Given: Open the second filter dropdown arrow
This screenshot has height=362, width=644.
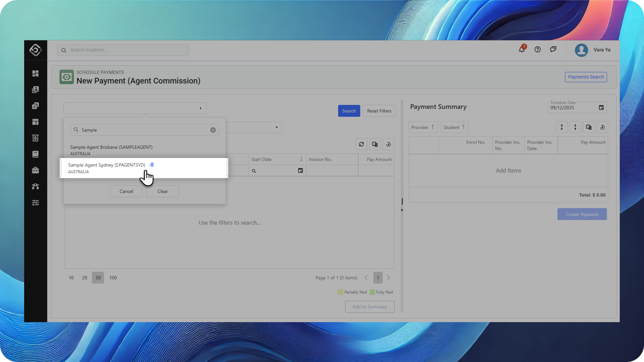Looking at the screenshot, I should click(276, 127).
